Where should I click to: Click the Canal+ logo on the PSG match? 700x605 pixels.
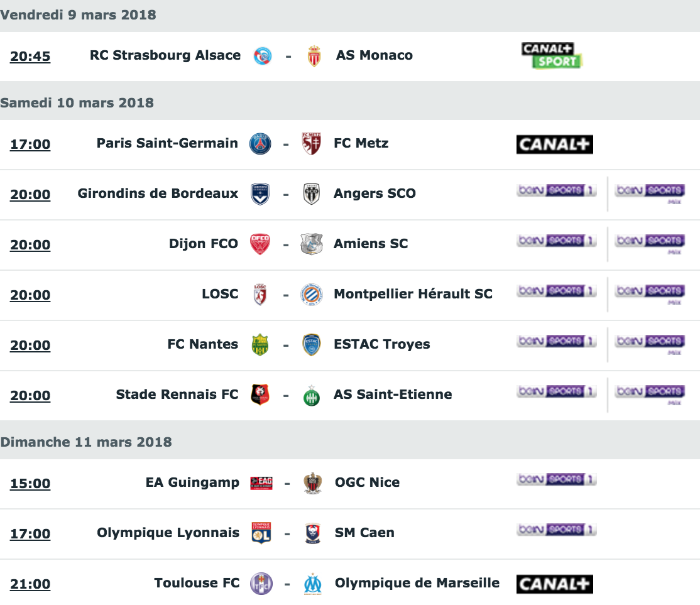click(554, 144)
